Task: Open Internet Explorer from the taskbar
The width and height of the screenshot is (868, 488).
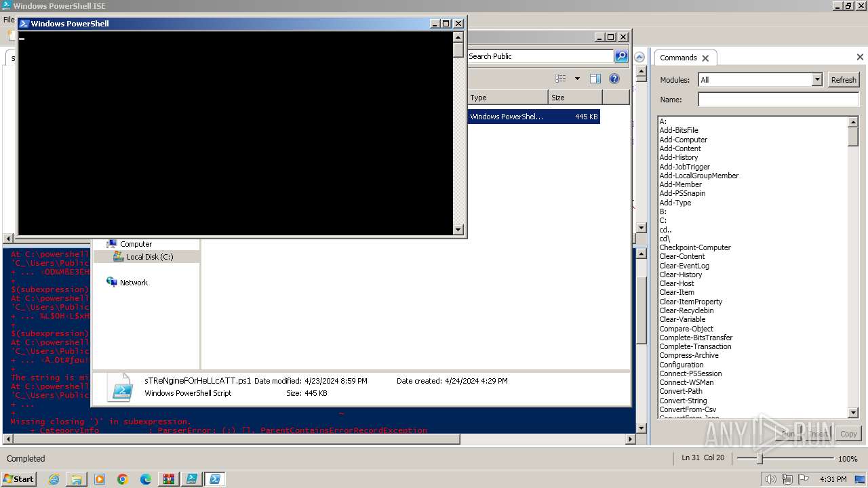Action: tap(54, 479)
